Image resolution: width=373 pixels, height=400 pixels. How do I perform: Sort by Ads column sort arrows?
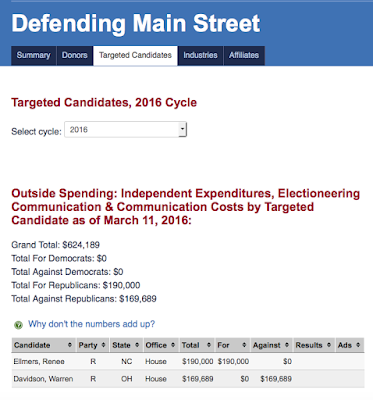point(358,345)
